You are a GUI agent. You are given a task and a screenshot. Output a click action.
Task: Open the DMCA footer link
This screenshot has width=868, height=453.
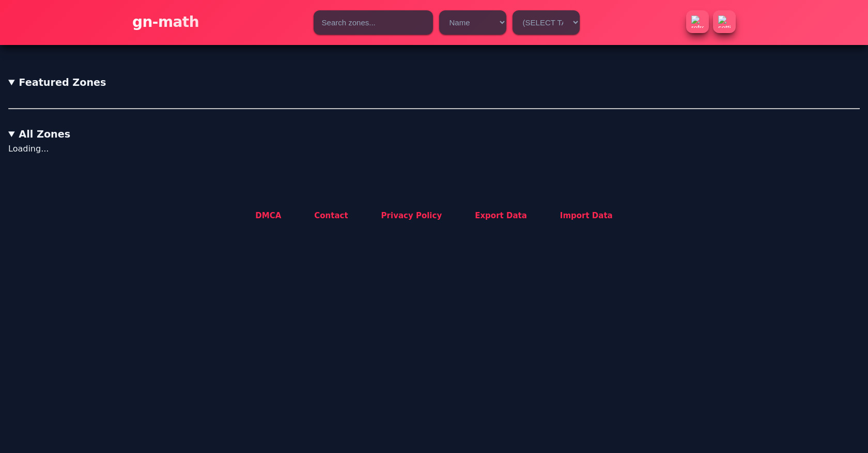tap(268, 216)
